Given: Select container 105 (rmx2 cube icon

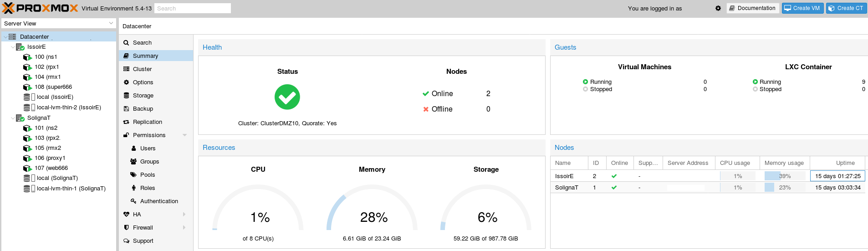Looking at the screenshot, I should [x=27, y=148].
